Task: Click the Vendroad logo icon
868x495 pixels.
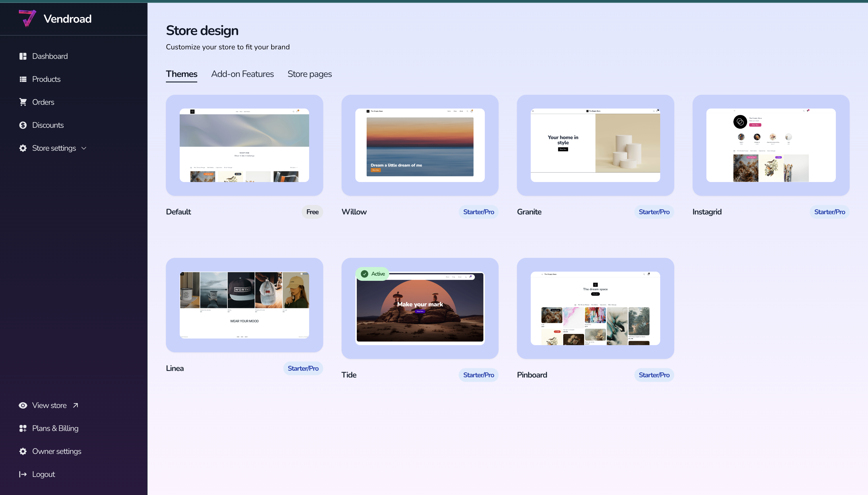Action: pos(27,18)
